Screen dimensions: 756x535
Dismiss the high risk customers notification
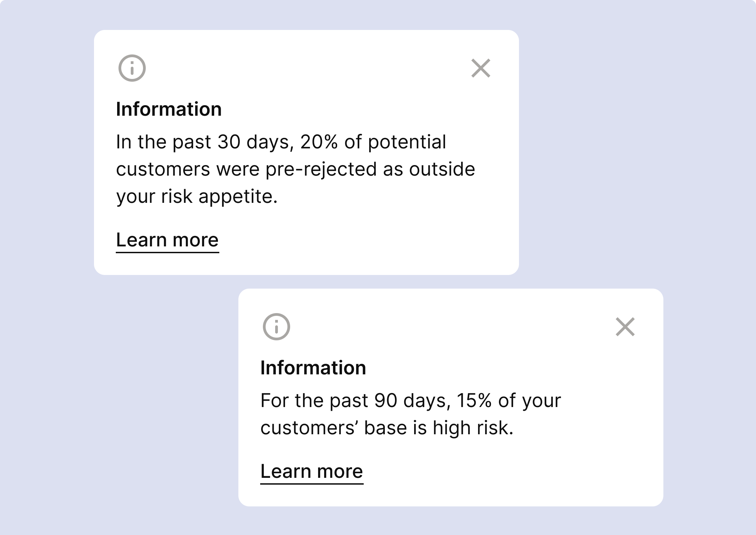pos(625,327)
